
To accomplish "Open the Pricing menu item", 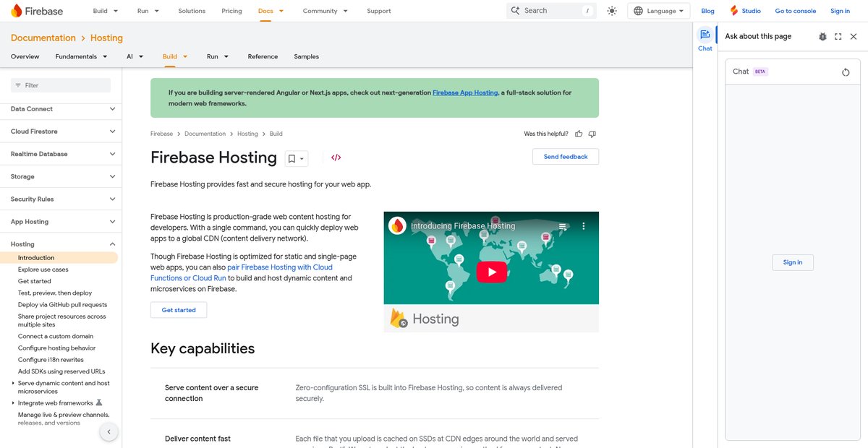I will (x=231, y=11).
